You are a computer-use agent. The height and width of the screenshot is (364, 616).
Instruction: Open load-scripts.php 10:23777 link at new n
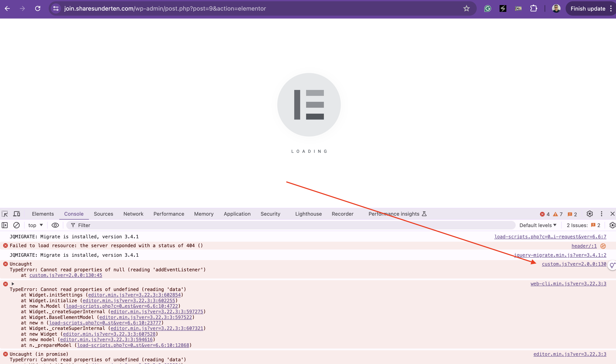(x=105, y=323)
